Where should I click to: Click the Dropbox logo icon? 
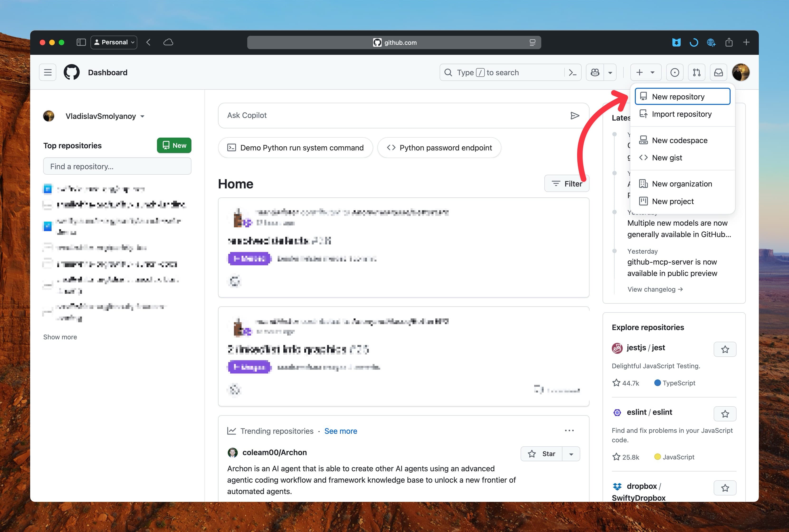tap(617, 486)
